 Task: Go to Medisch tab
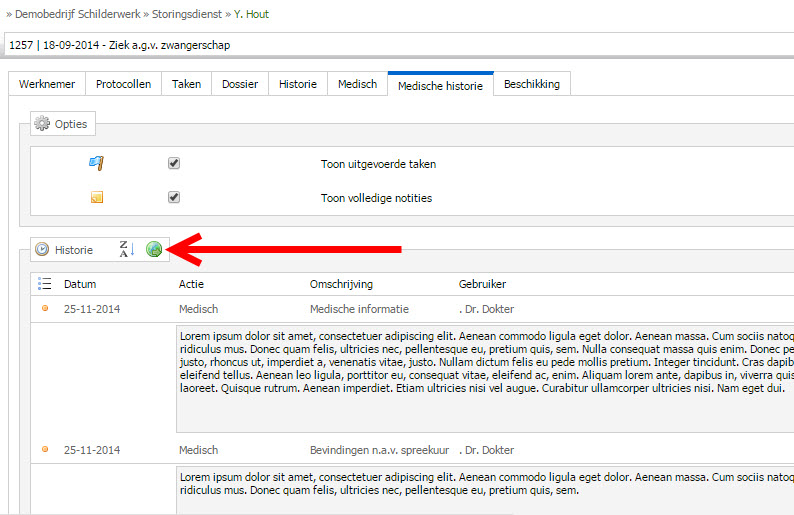point(358,84)
